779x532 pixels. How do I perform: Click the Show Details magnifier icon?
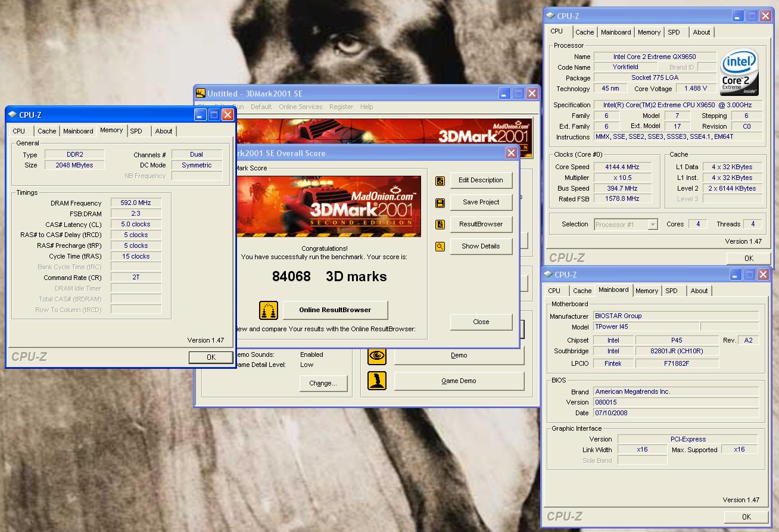(x=440, y=246)
